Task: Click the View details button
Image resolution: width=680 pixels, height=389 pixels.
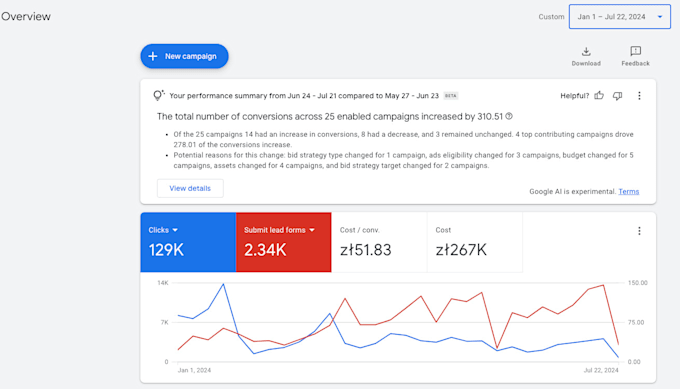Action: (x=190, y=188)
